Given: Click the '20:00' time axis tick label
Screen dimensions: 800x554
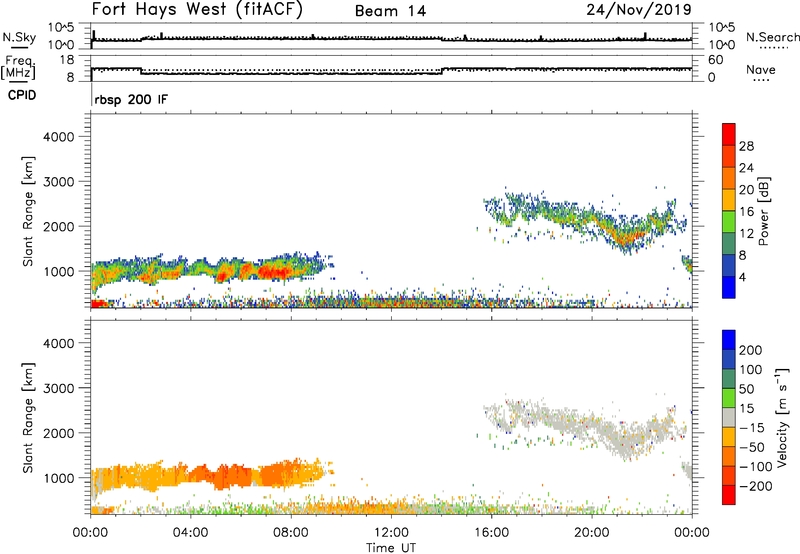Looking at the screenshot, I should click(592, 533).
